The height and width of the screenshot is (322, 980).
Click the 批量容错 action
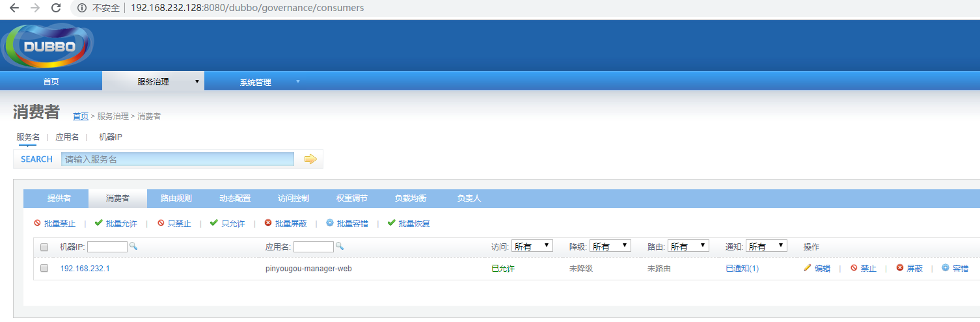tap(347, 223)
